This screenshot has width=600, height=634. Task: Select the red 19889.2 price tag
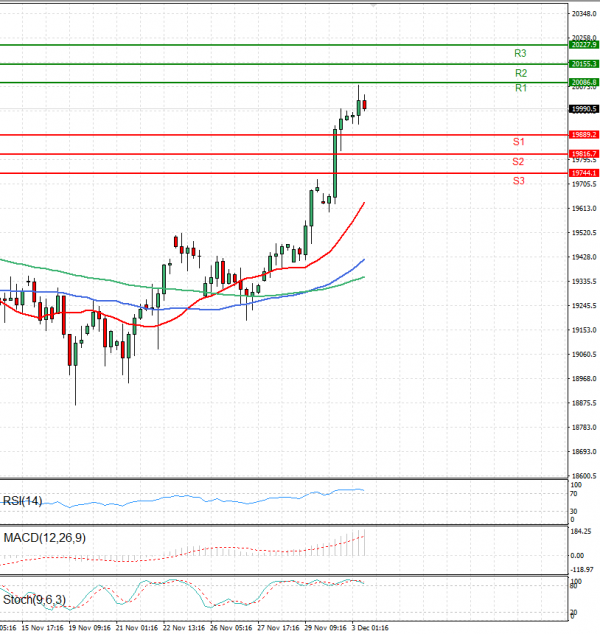point(584,135)
